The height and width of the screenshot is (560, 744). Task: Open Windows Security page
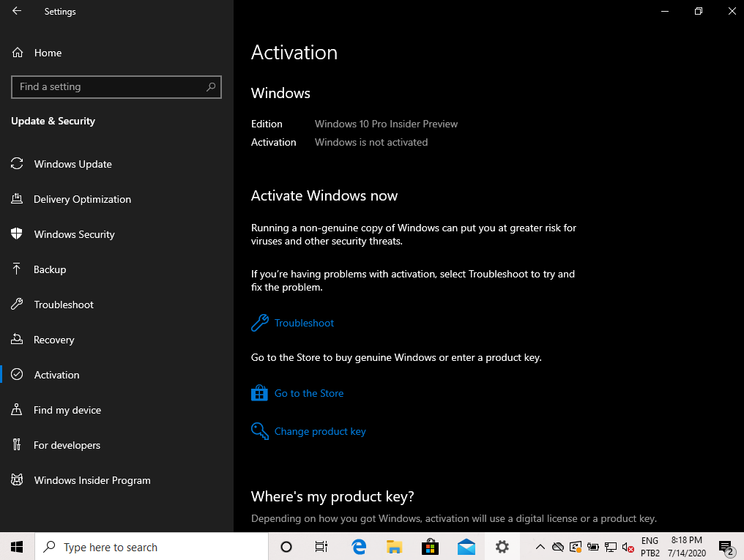[116, 234]
